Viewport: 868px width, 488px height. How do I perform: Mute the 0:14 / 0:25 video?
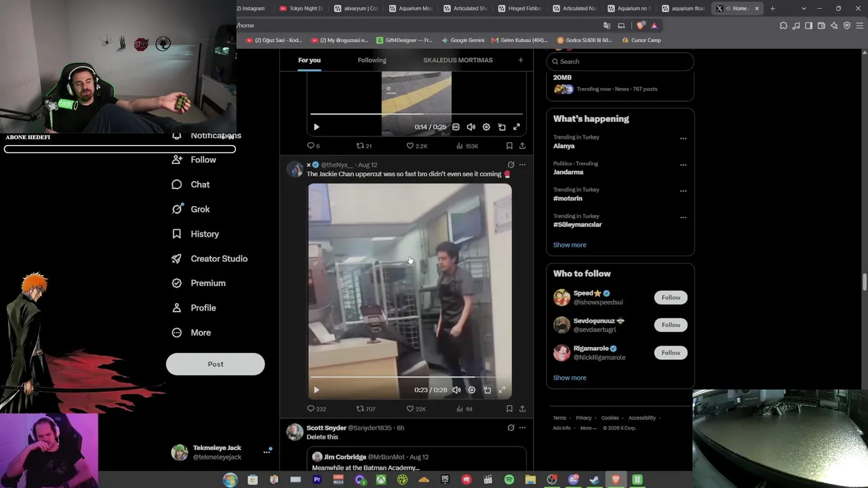coord(471,127)
